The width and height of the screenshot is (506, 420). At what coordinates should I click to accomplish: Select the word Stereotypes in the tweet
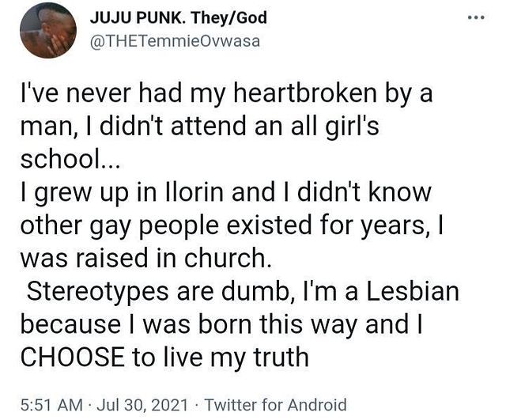click(97, 293)
